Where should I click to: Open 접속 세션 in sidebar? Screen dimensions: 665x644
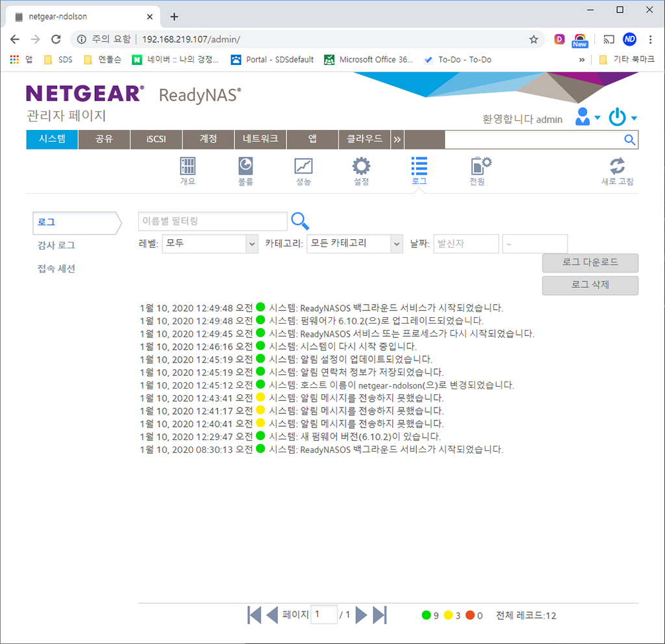point(56,269)
